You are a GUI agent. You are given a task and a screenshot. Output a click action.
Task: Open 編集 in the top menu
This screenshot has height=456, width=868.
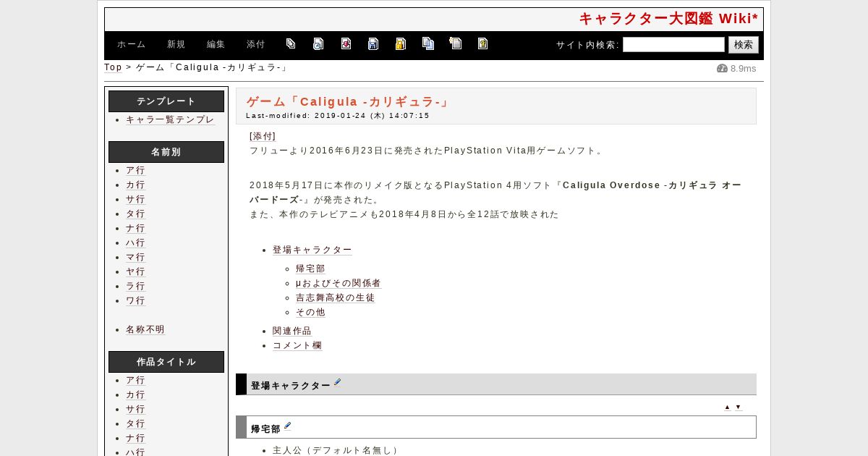[x=216, y=44]
